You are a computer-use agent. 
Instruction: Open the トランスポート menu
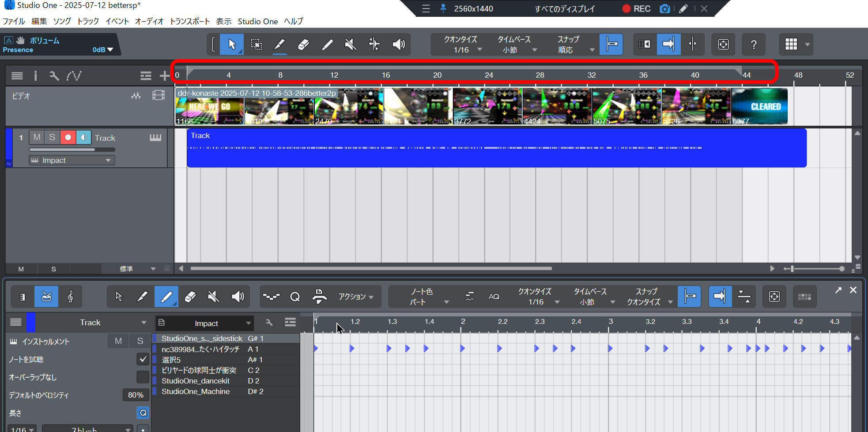pos(190,21)
